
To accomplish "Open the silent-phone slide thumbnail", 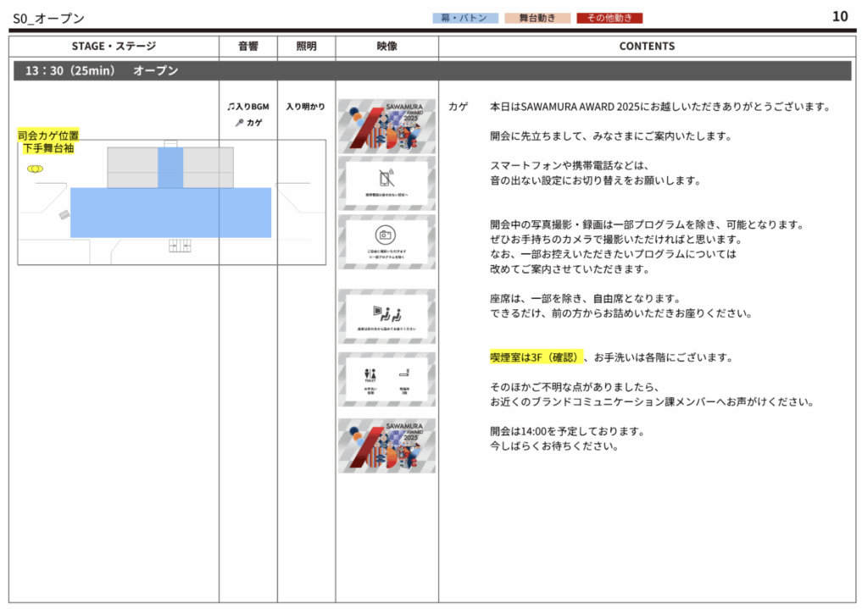I will (387, 183).
